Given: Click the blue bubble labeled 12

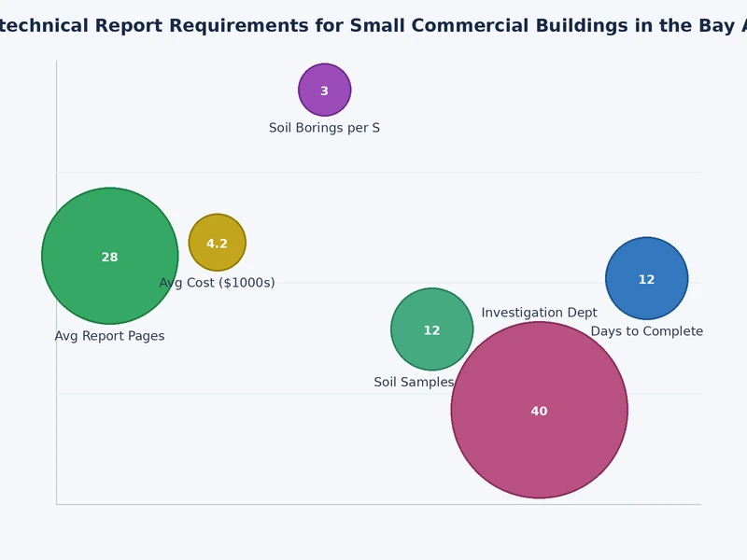Looking at the screenshot, I should pyautogui.click(x=646, y=278).
